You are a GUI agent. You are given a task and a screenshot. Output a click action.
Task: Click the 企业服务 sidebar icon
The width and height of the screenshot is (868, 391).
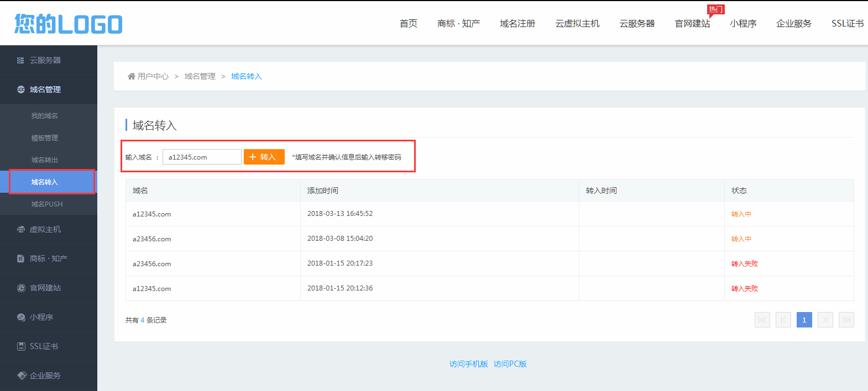click(22, 376)
